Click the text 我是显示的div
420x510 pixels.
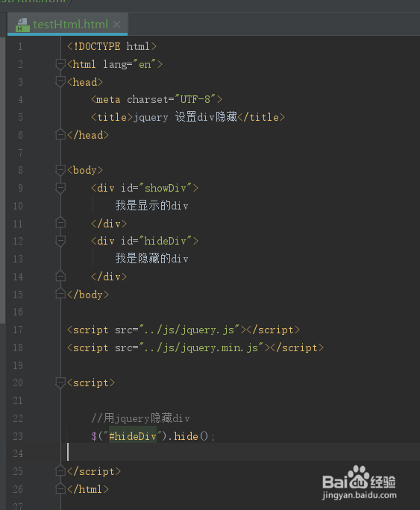(x=152, y=206)
